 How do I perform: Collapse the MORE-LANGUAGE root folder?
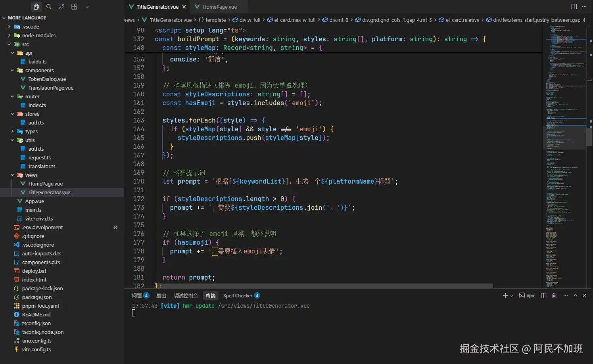pyautogui.click(x=4, y=18)
